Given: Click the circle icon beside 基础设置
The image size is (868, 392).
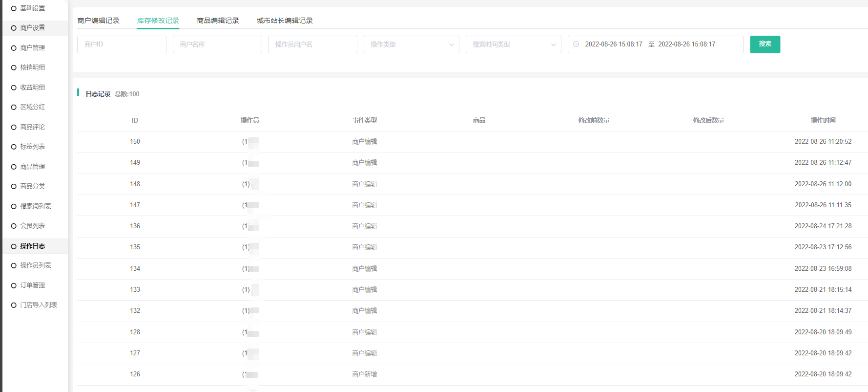Looking at the screenshot, I should (x=14, y=8).
